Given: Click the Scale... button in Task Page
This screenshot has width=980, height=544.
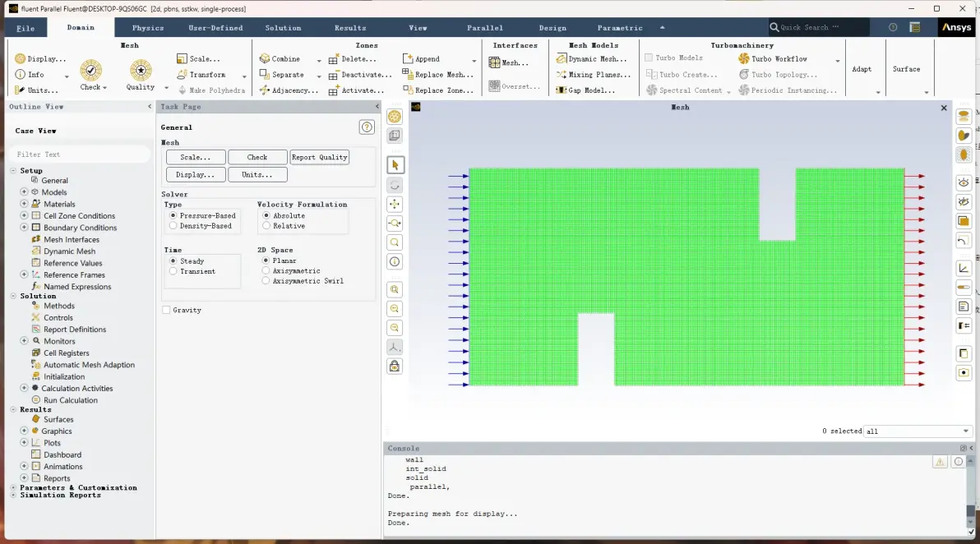Looking at the screenshot, I should tap(196, 158).
